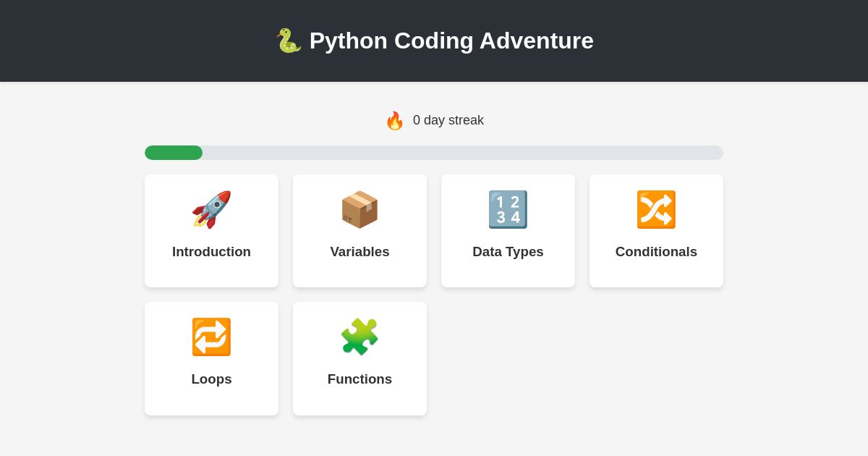Click the rocket icon on Introduction card
868x456 pixels.
(x=211, y=209)
